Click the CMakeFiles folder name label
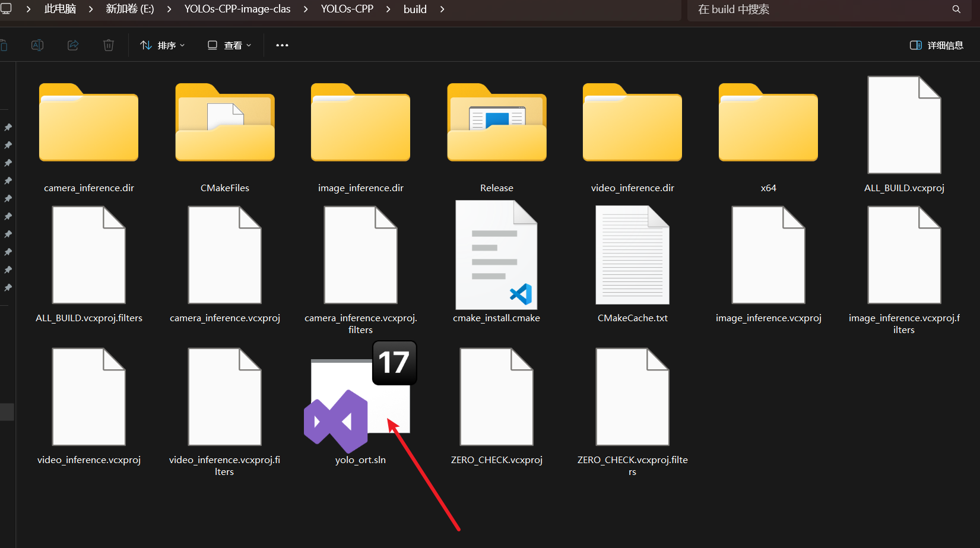980x548 pixels. [225, 188]
